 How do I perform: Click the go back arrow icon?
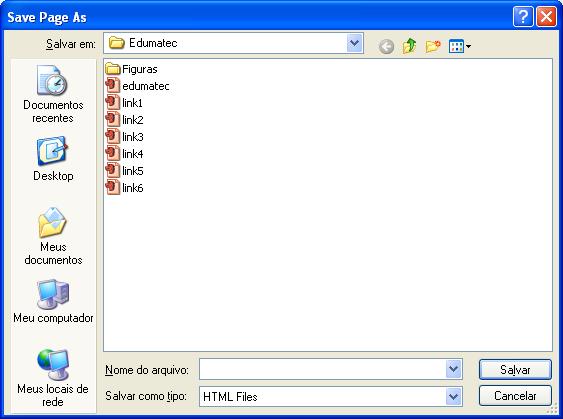(x=386, y=46)
